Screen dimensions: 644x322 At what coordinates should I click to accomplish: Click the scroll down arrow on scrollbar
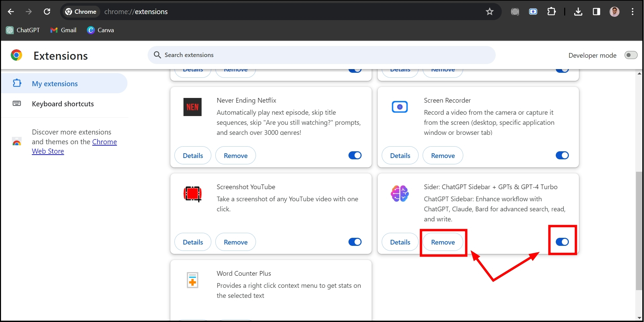pyautogui.click(x=639, y=318)
